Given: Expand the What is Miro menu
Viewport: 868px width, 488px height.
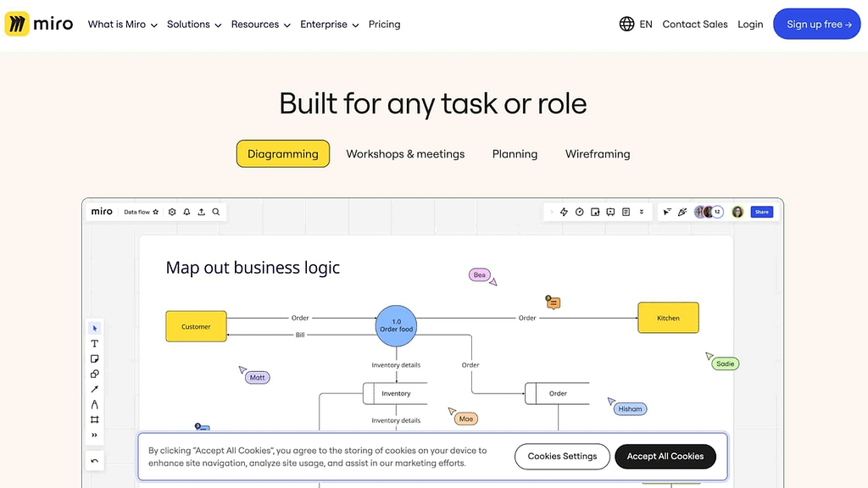Looking at the screenshot, I should click(122, 25).
